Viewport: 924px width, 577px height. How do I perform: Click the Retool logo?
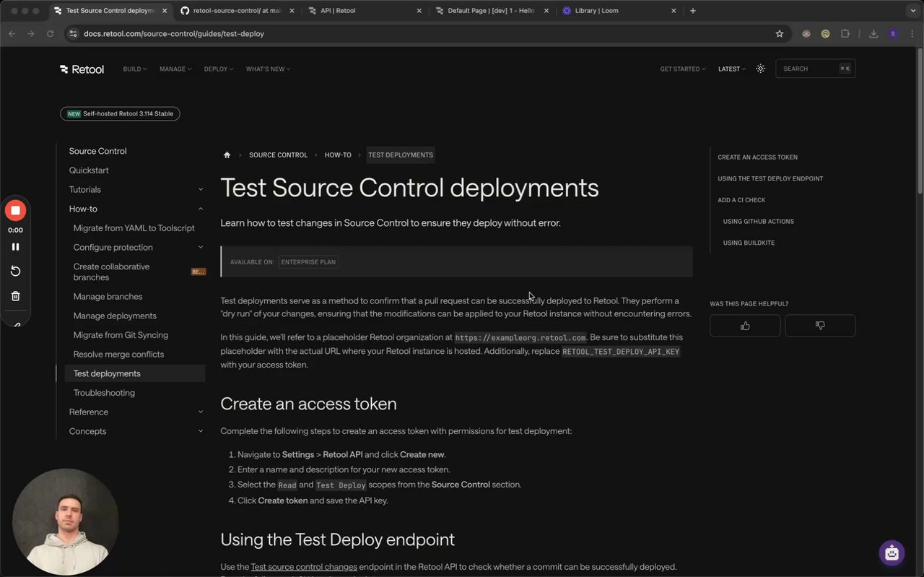[82, 69]
